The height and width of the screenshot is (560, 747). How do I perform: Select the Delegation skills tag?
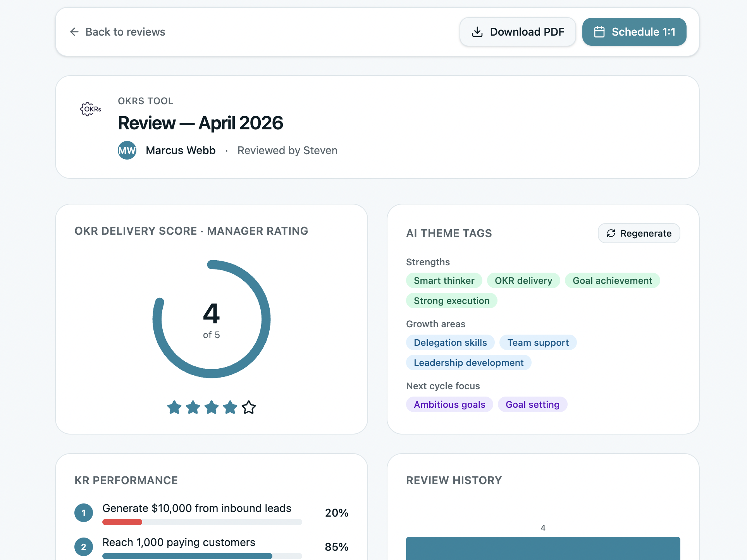(x=450, y=342)
